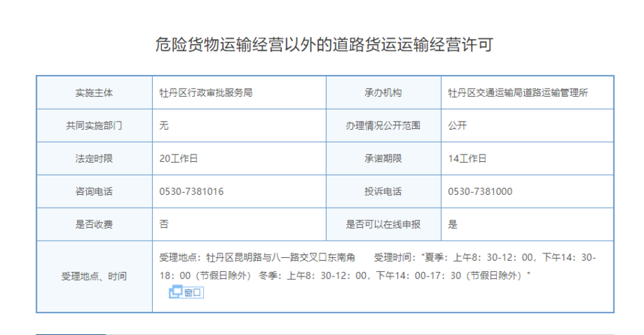Select the 14工作日 value

click(467, 158)
